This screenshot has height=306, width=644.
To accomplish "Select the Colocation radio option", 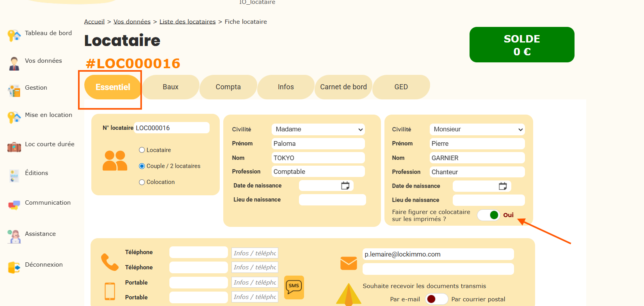I will [x=142, y=182].
